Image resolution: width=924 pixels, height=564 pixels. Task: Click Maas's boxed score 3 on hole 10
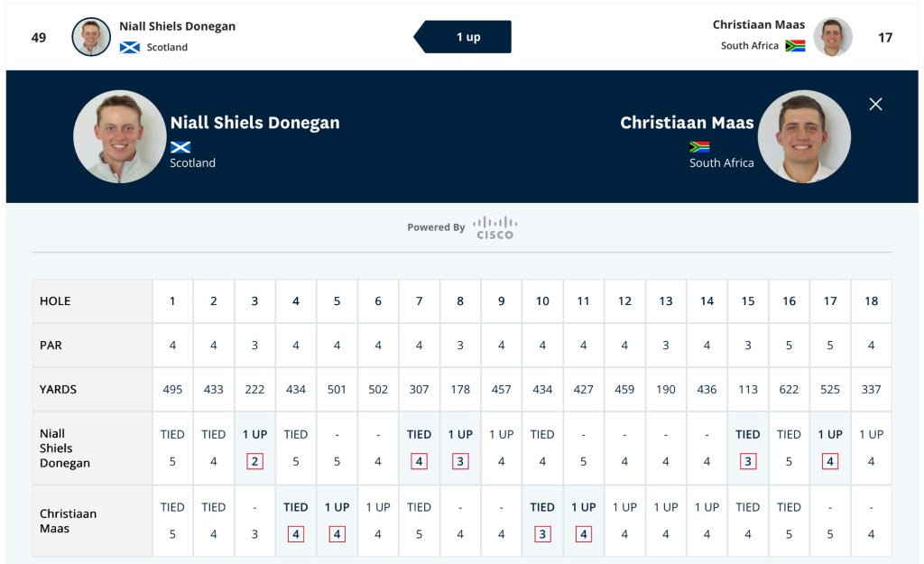542,534
